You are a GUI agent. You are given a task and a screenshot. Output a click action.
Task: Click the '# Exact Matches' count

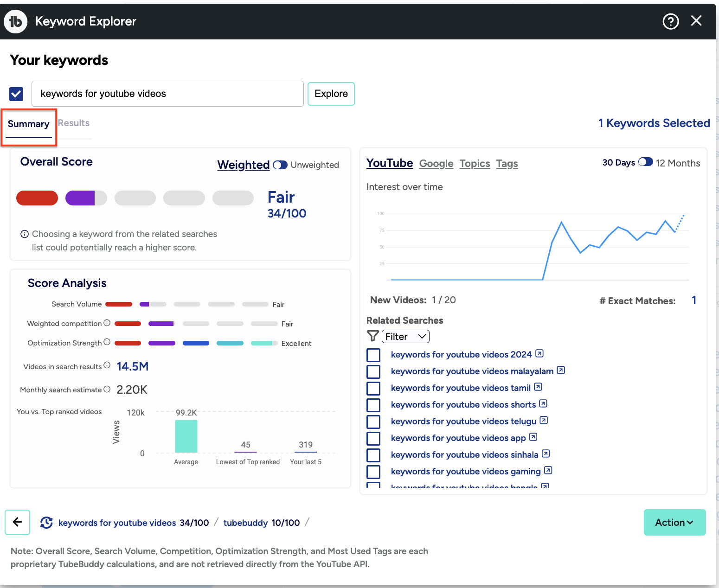(x=694, y=300)
